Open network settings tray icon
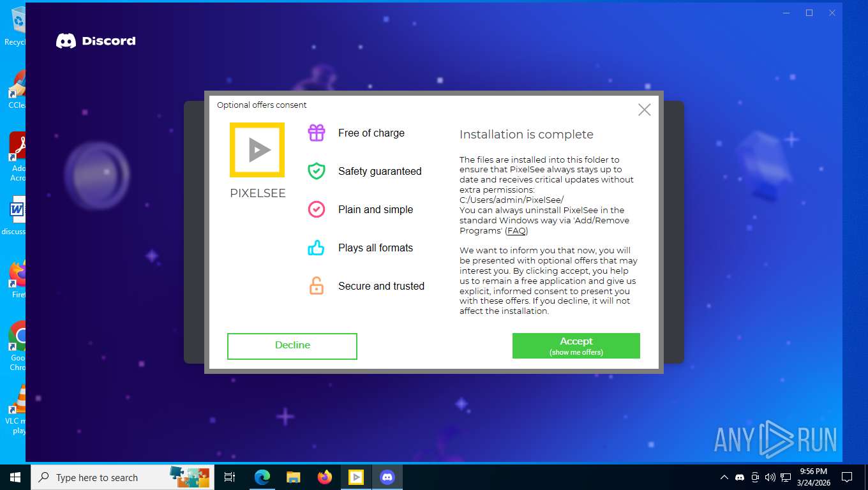 [786, 477]
